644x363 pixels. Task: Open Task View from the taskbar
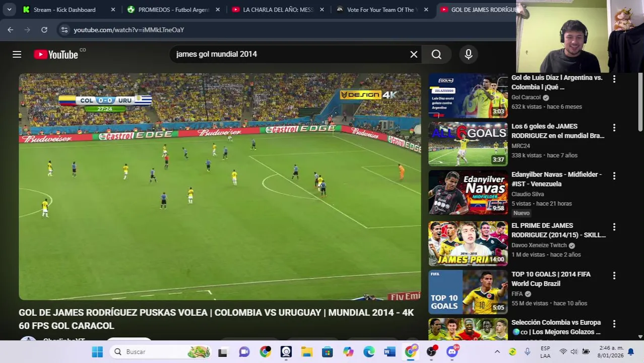(x=222, y=352)
